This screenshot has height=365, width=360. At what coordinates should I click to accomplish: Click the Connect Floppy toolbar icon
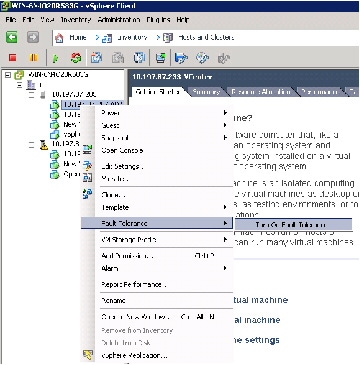coord(181,58)
